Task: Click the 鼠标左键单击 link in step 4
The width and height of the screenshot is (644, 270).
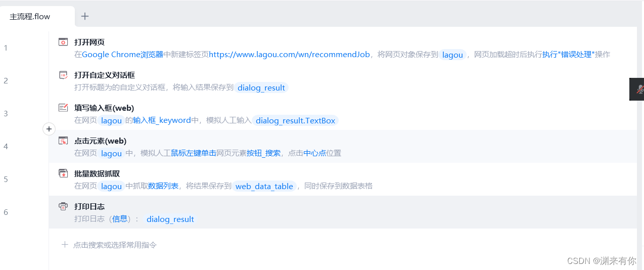Action: (x=194, y=153)
